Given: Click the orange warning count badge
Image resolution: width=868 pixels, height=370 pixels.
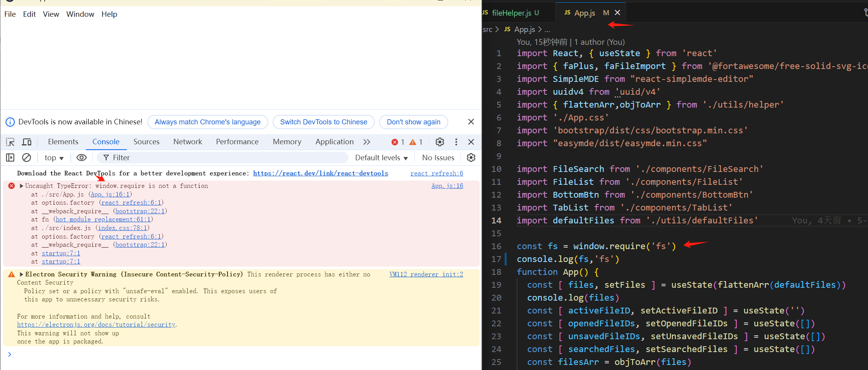Looking at the screenshot, I should 416,142.
